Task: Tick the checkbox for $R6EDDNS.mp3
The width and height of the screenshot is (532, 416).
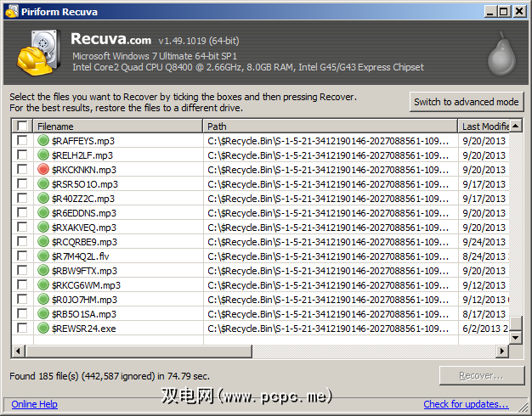Action: (22, 212)
